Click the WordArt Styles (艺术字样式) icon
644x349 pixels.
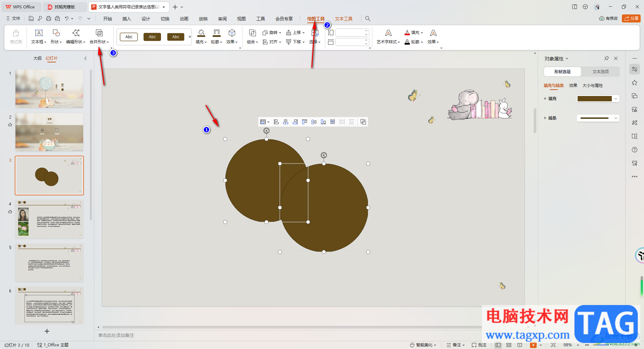pos(388,33)
